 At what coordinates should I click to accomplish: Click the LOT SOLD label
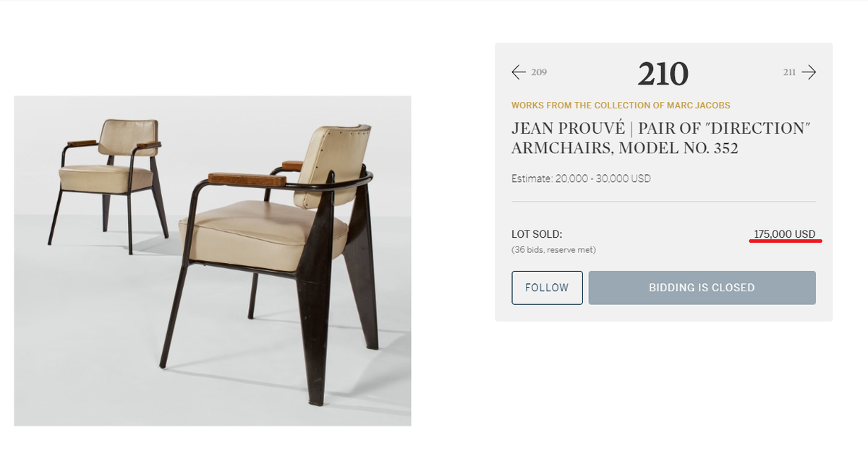(x=537, y=234)
